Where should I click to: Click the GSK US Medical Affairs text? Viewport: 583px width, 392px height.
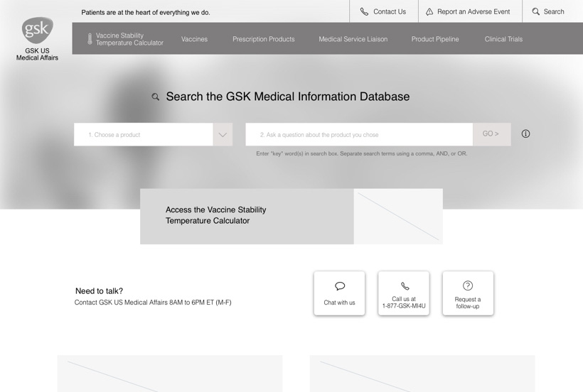(x=37, y=54)
